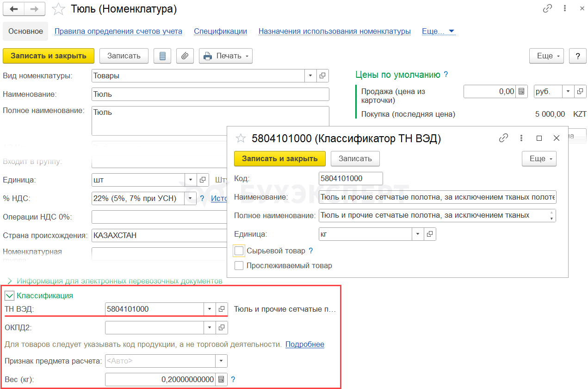Expand the Единица шт dropdown
This screenshot has width=588, height=389.
(191, 180)
